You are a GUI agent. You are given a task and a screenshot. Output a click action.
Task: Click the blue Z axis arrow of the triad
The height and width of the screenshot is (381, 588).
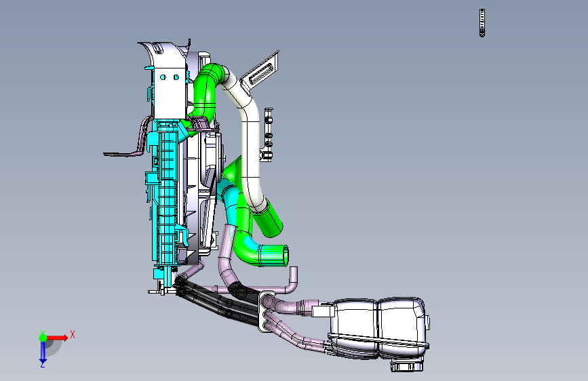[43, 352]
